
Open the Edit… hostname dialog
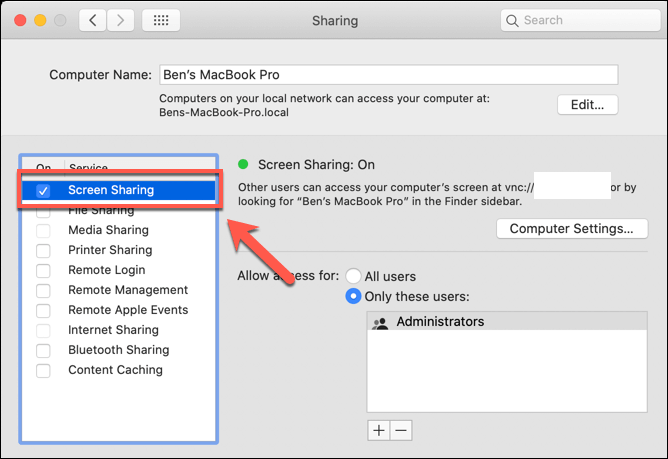pyautogui.click(x=587, y=104)
